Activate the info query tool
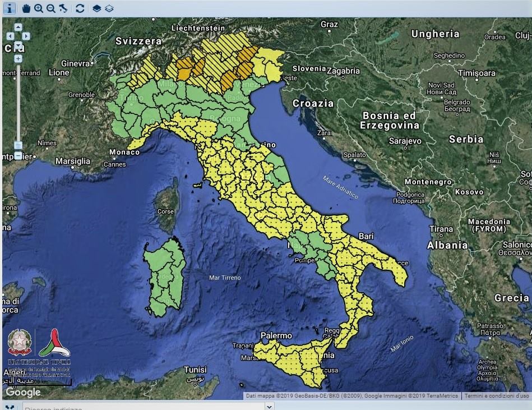Image resolution: width=532 pixels, height=410 pixels. point(9,8)
